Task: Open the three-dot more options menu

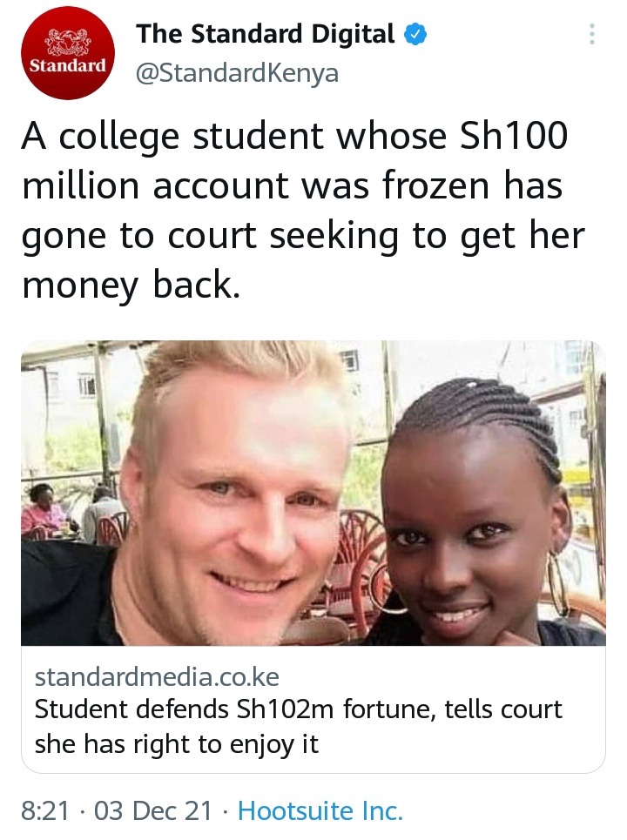Action: coord(591,34)
